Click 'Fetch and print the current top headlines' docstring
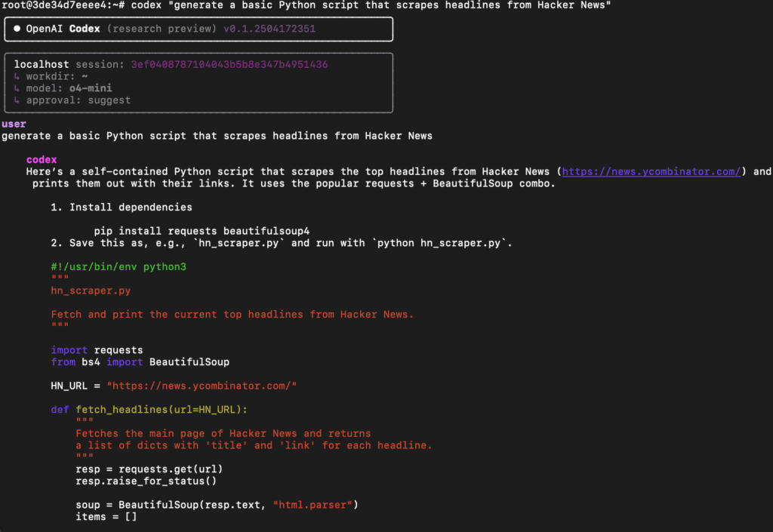 pyautogui.click(x=233, y=314)
